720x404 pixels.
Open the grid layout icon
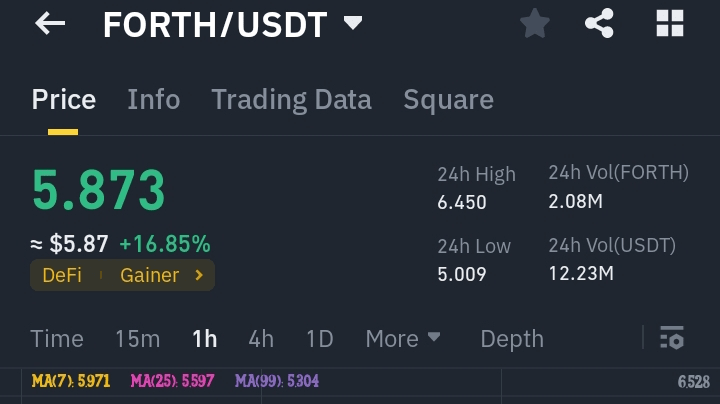[670, 23]
